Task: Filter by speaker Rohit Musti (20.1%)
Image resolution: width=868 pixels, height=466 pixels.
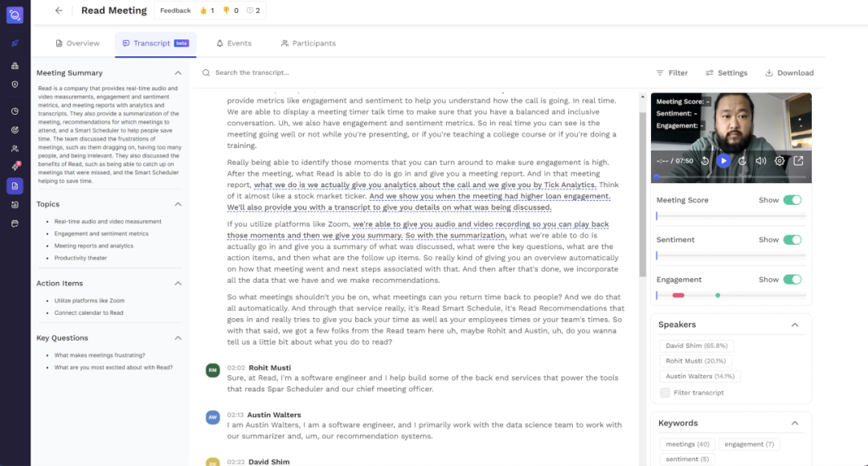Action: tap(695, 361)
